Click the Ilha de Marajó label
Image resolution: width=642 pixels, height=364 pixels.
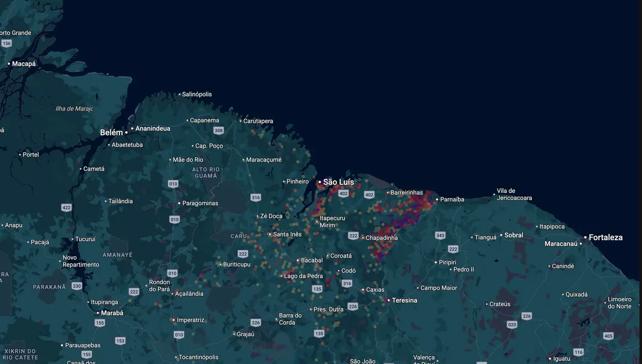point(74,109)
